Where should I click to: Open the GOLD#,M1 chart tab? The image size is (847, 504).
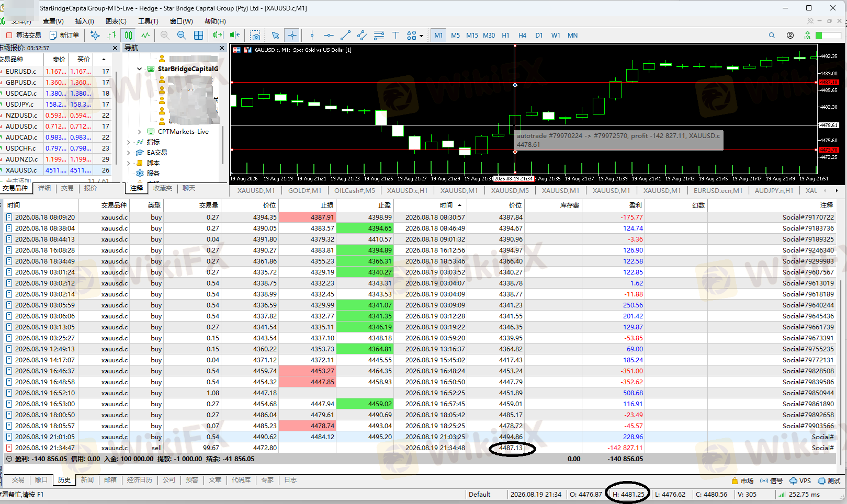[x=304, y=190]
